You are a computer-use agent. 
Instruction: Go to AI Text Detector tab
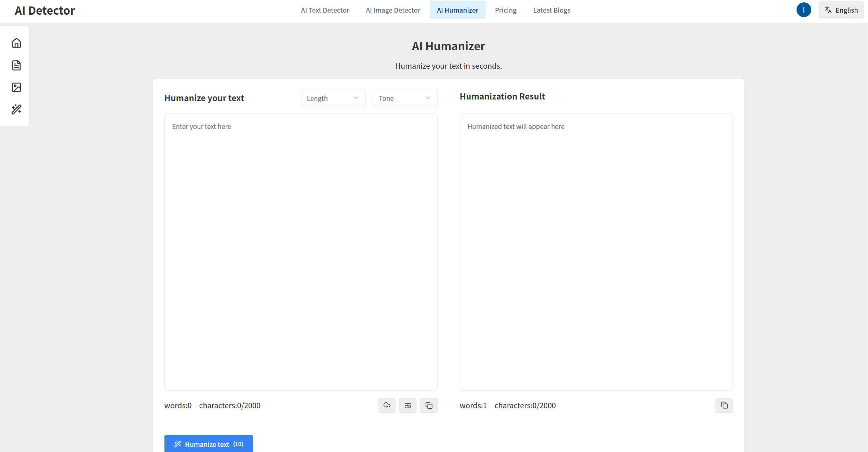pos(325,10)
